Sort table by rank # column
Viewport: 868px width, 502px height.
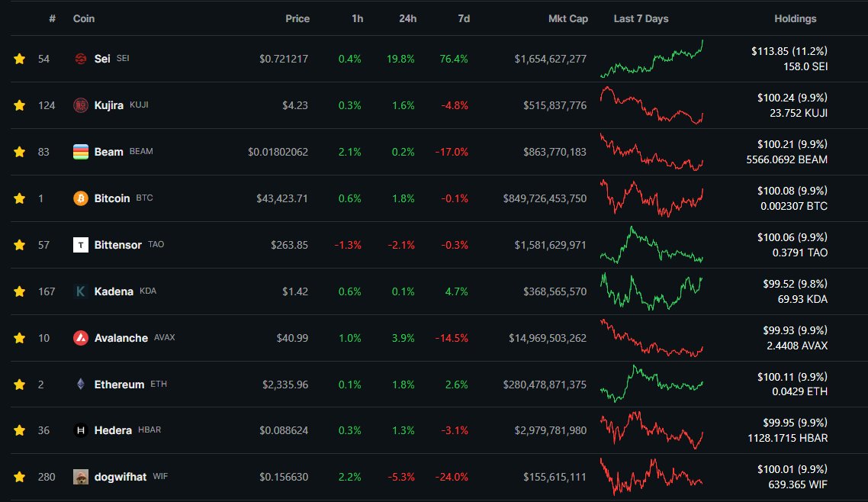[52, 19]
